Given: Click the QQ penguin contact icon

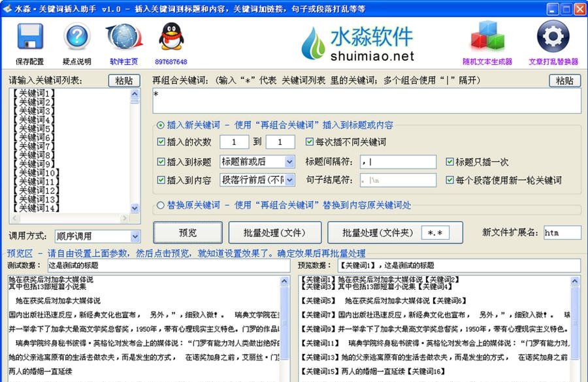Looking at the screenshot, I should coord(171,37).
